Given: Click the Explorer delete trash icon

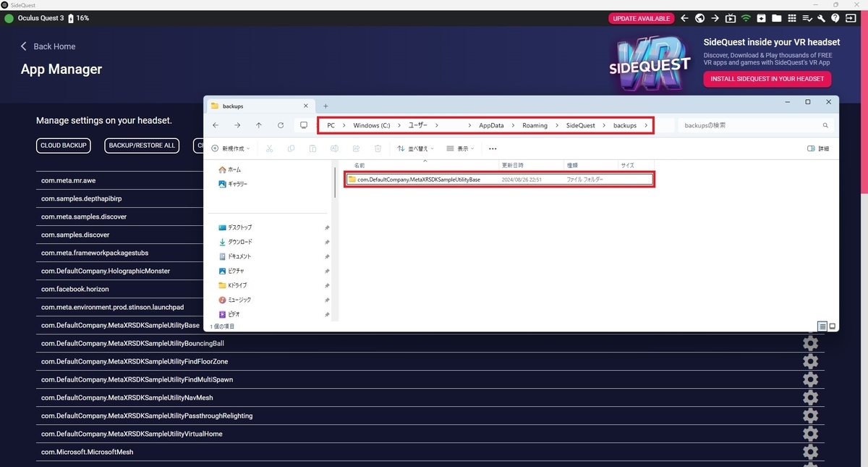Looking at the screenshot, I should coord(378,148).
